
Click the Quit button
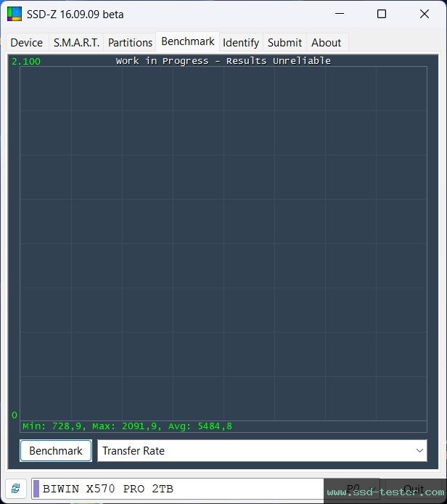point(414,489)
